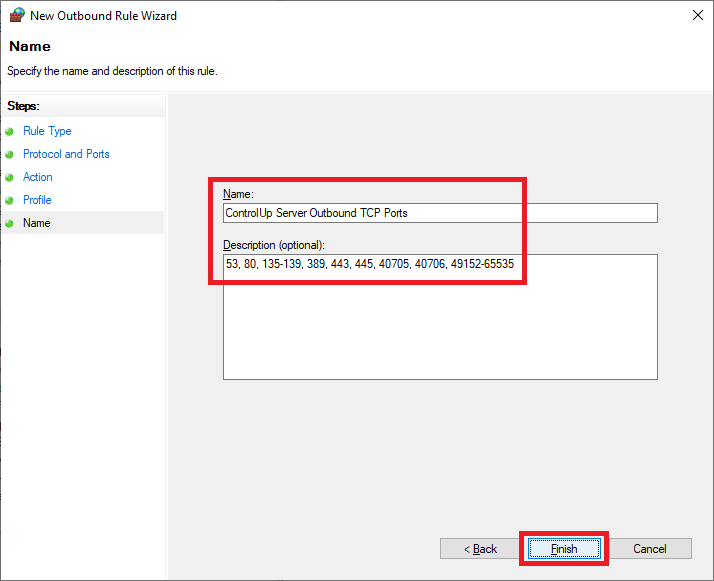Click inside the Description text area
The height and width of the screenshot is (581, 714).
[x=440, y=320]
